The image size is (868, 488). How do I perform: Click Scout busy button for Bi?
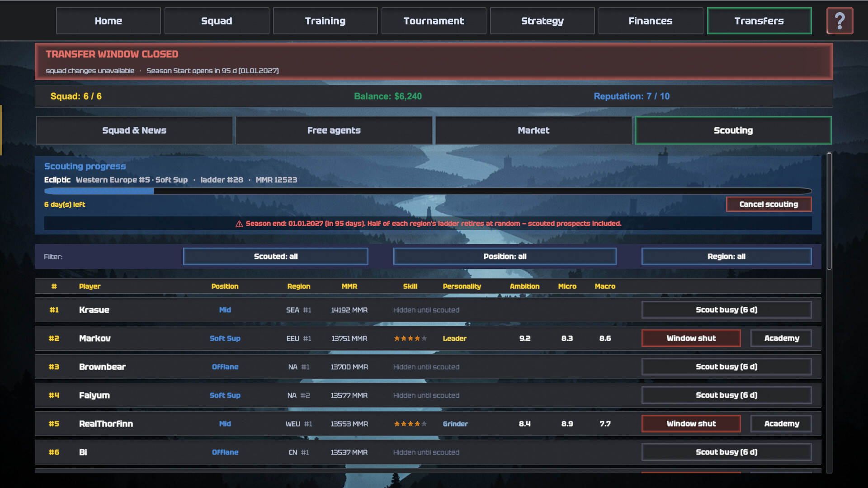726,452
